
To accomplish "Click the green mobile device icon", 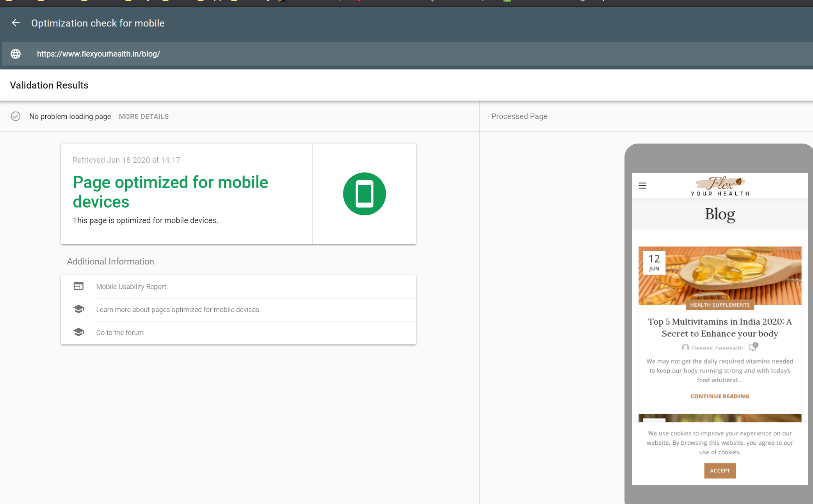I will tap(364, 194).
